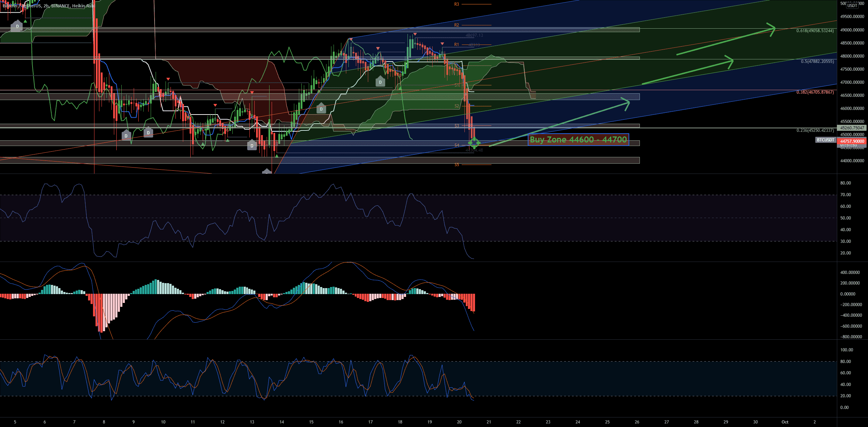Click the 400.00000 level on the MACD scale

[850, 273]
